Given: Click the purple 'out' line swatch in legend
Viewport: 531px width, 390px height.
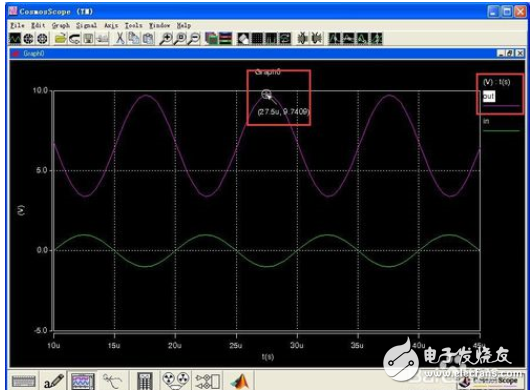Looking at the screenshot, I should 501,106.
